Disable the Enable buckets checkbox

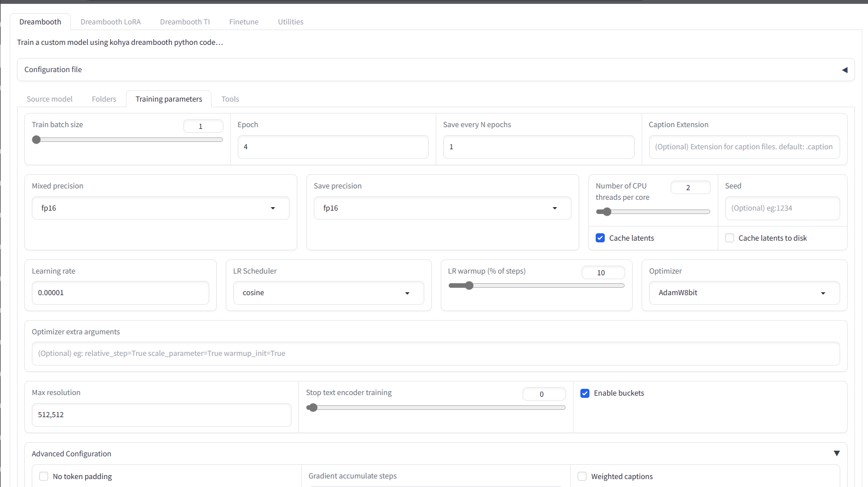pos(585,393)
